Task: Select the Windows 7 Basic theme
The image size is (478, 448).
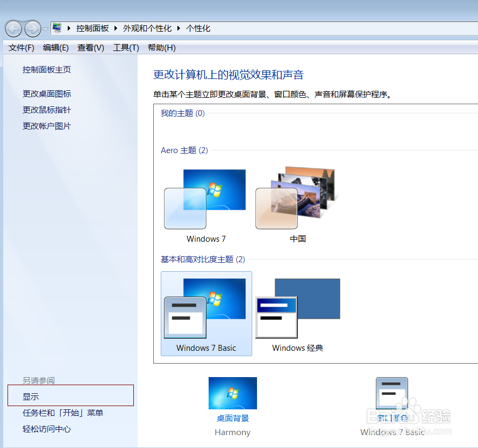Action: [206, 314]
